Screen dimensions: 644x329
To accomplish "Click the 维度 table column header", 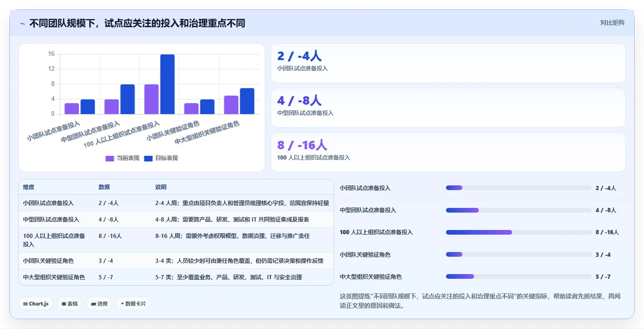I will [x=29, y=187].
